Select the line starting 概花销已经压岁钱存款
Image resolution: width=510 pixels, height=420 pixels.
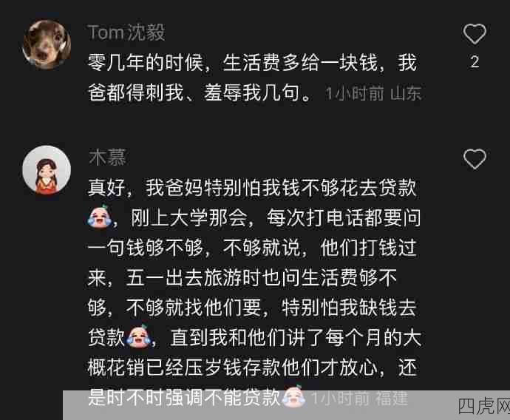(252, 367)
